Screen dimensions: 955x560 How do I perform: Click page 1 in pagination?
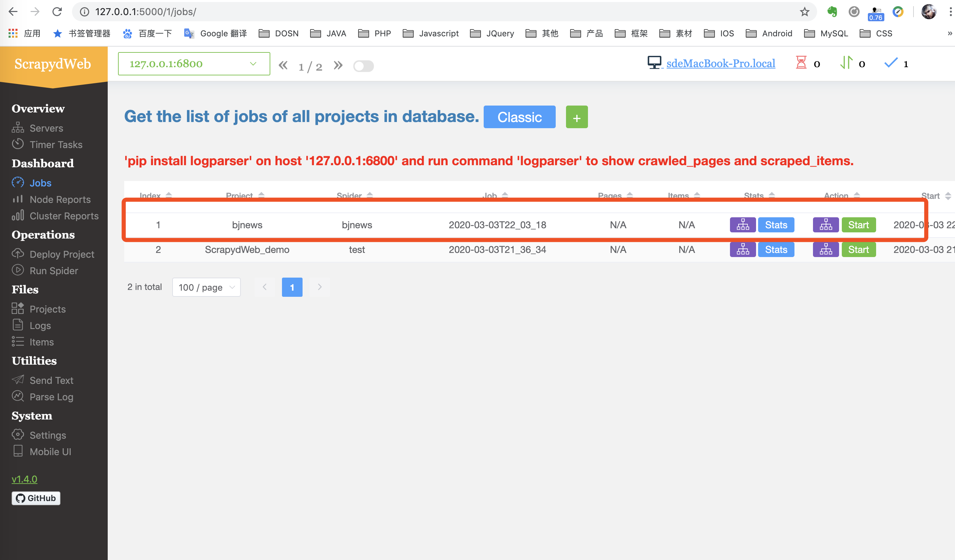(292, 288)
